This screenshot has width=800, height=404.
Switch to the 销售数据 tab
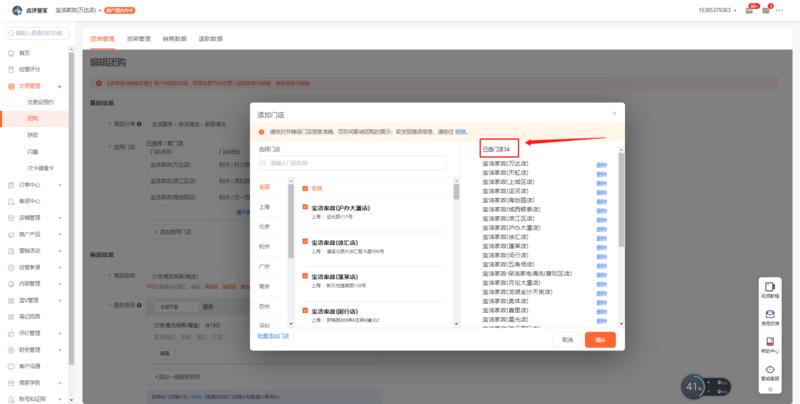(x=174, y=39)
